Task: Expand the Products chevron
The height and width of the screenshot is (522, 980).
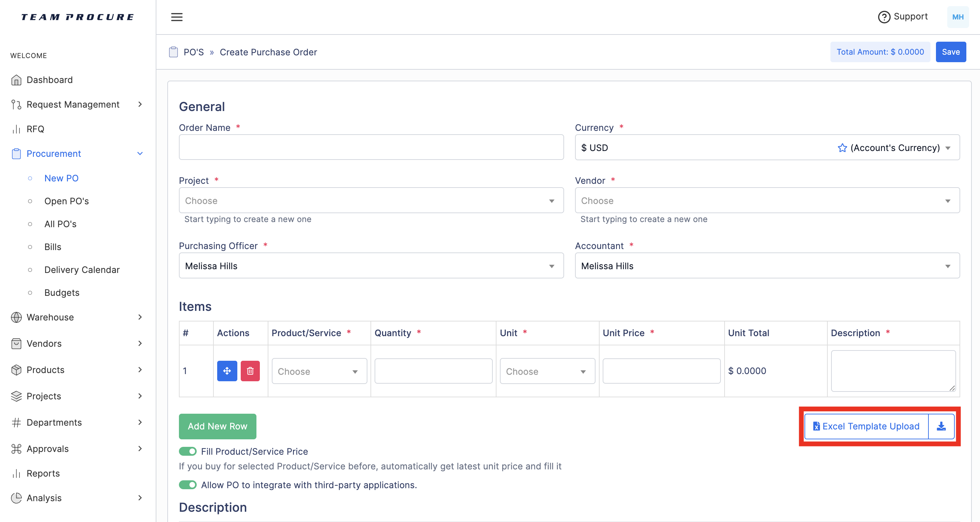Action: point(140,370)
